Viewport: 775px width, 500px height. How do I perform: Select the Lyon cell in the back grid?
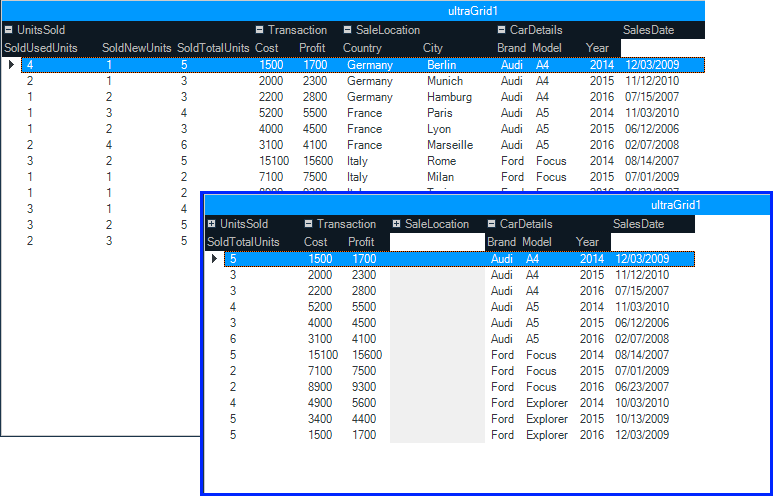click(x=439, y=129)
